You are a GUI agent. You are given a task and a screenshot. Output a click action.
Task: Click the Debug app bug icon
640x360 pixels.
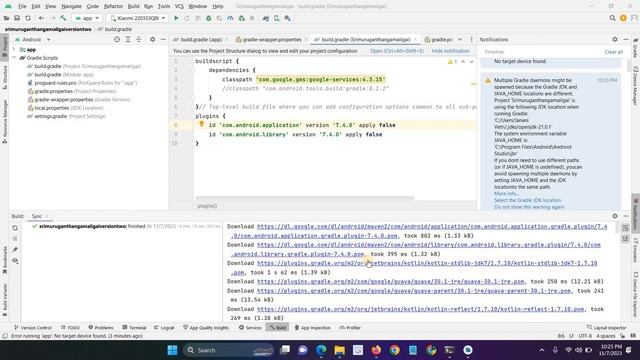click(209, 18)
